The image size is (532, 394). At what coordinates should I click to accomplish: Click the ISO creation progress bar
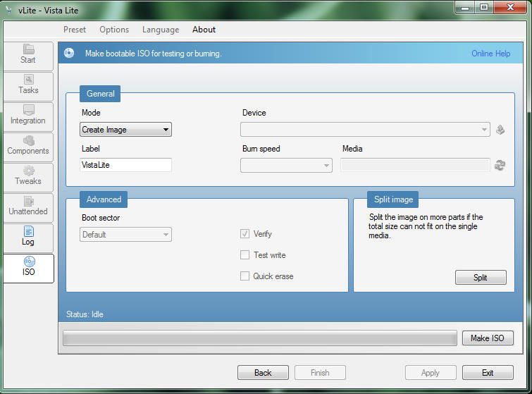(260, 338)
